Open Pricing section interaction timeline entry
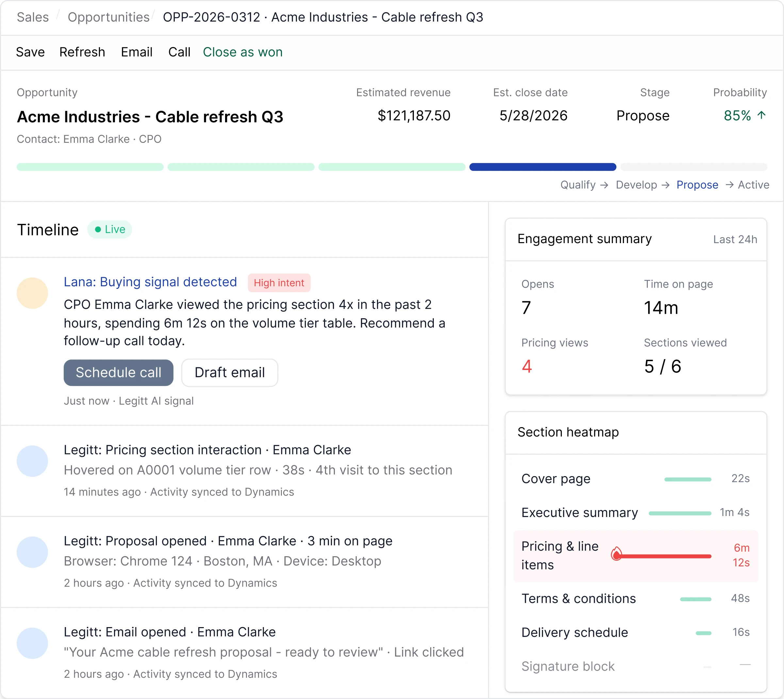Image resolution: width=784 pixels, height=699 pixels. (207, 450)
